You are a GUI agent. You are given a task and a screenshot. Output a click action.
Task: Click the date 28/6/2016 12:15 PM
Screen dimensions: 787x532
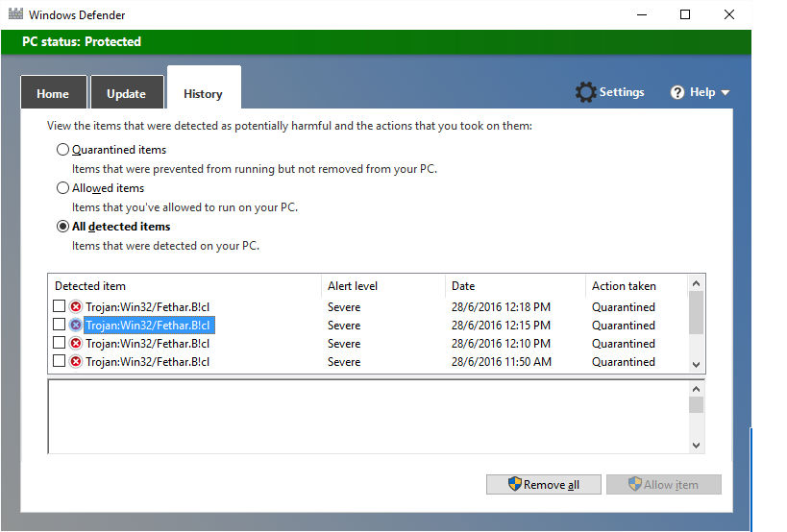pos(501,325)
